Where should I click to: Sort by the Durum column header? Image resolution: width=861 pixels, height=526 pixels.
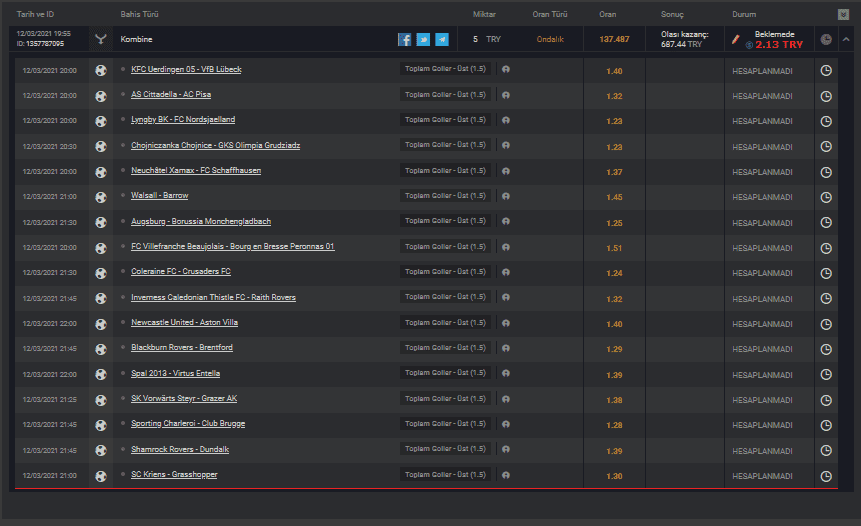point(744,14)
